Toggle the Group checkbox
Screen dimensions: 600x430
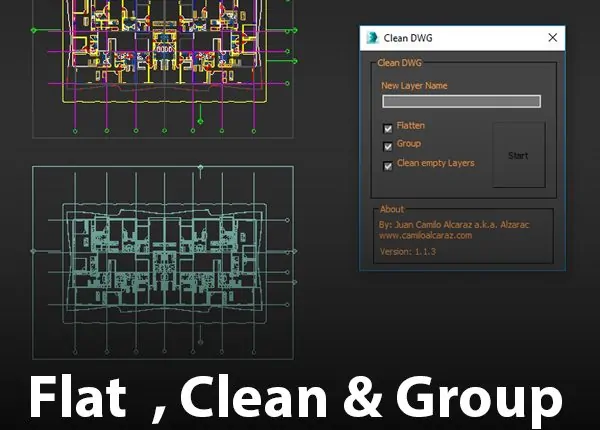pos(387,146)
